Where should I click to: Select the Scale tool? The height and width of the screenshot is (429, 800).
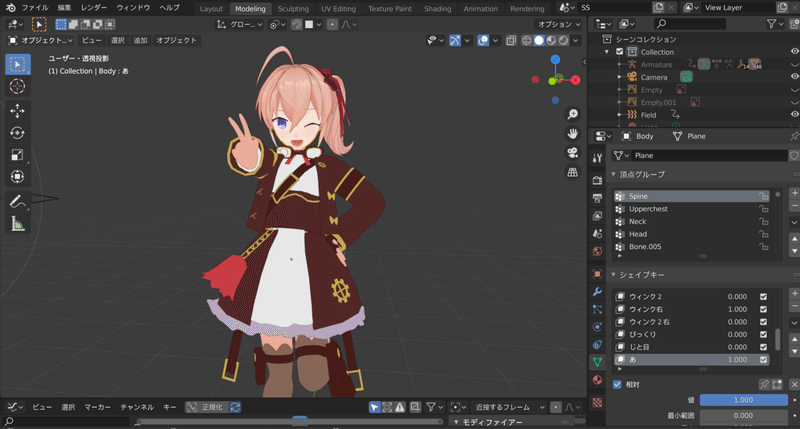[17, 155]
